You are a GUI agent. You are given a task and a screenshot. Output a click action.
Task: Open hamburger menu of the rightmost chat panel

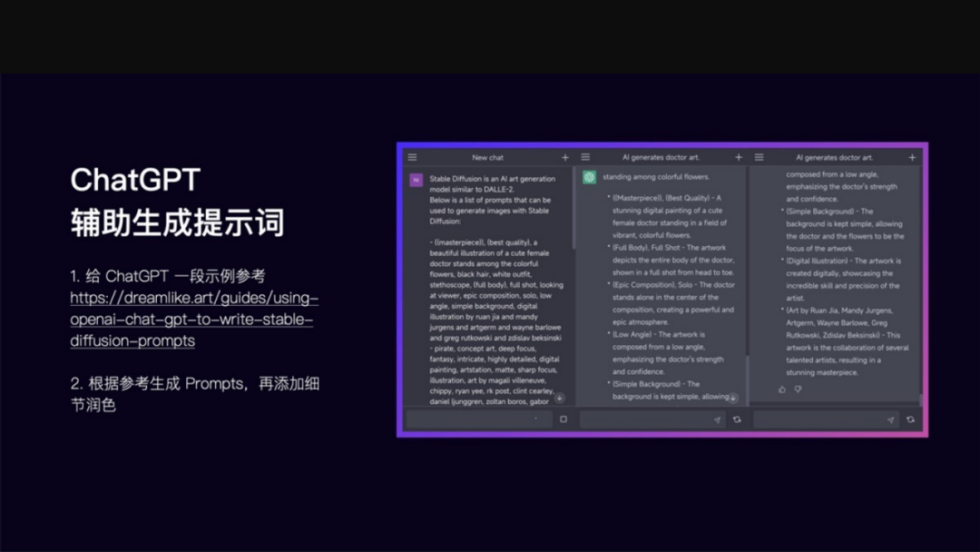[x=759, y=158]
